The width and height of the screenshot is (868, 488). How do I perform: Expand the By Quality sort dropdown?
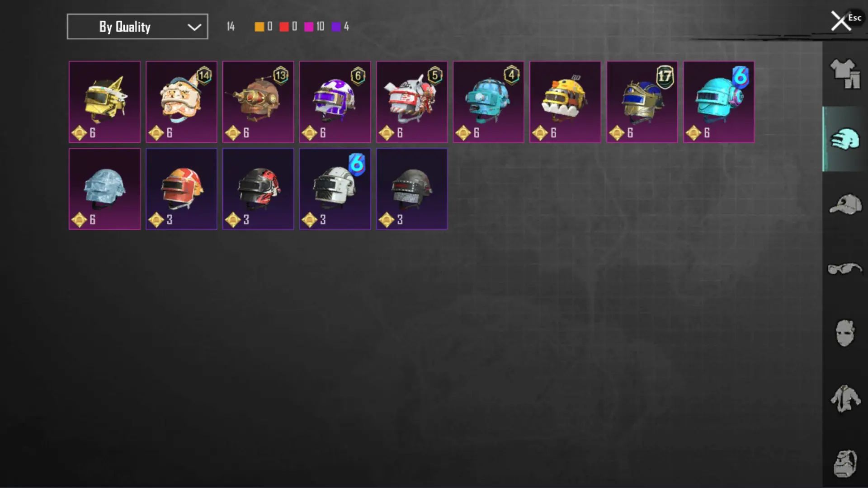click(x=137, y=27)
